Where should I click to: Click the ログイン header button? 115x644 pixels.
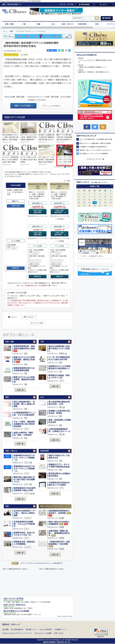[x=104, y=5]
